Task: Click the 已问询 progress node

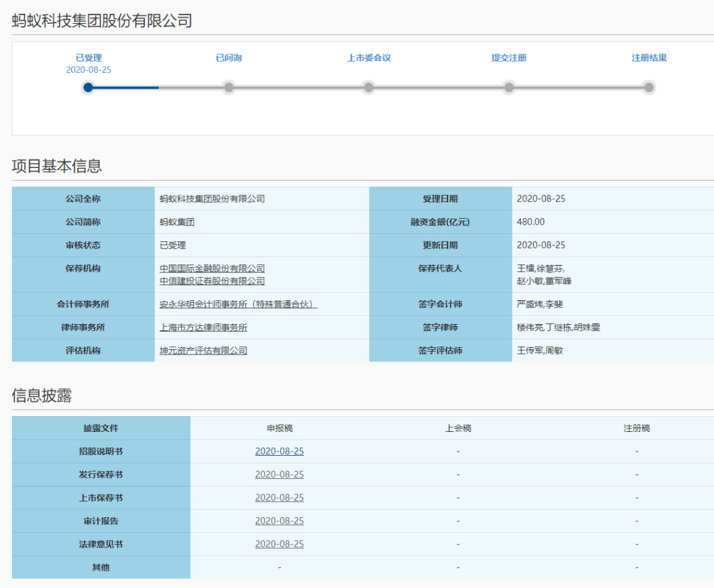Action: pyautogui.click(x=229, y=87)
